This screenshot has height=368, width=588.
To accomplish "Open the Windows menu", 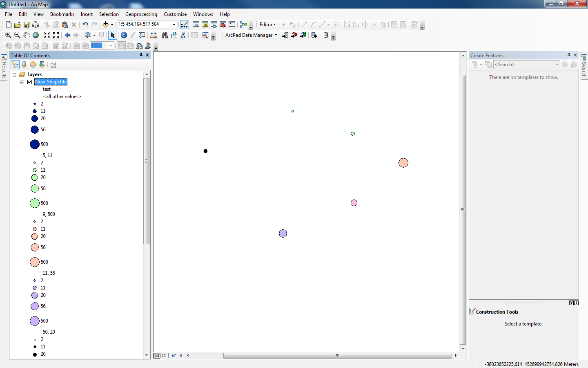I will pyautogui.click(x=203, y=14).
